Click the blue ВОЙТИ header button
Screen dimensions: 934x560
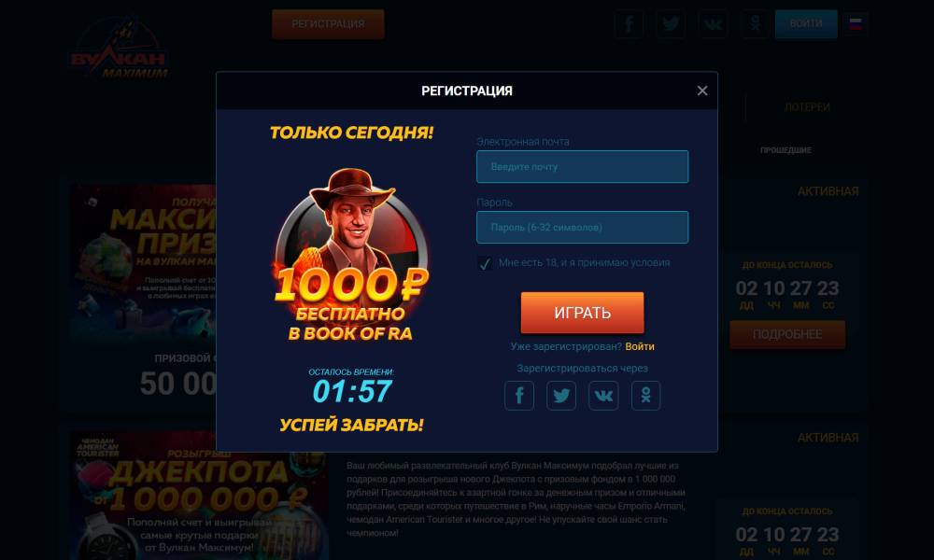806,24
